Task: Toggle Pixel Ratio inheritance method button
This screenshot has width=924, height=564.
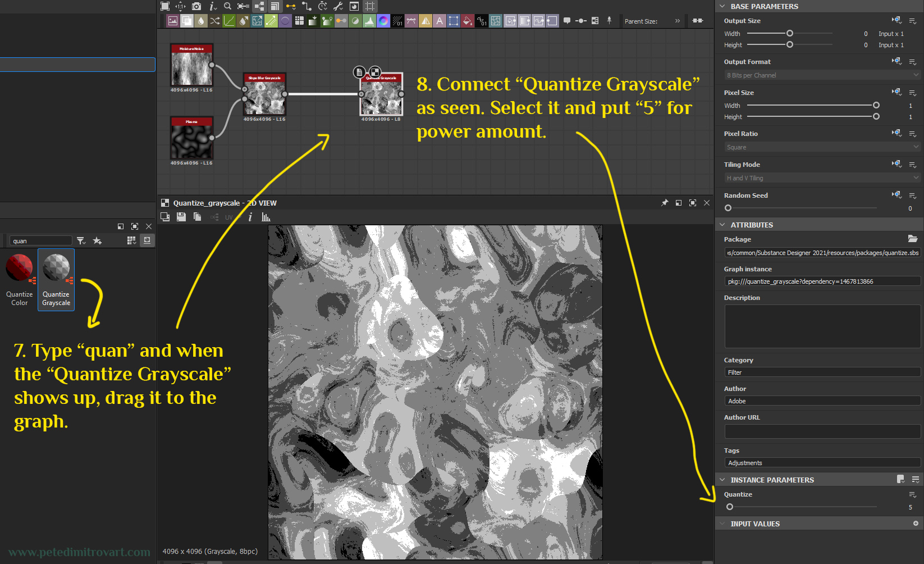Action: pos(896,133)
